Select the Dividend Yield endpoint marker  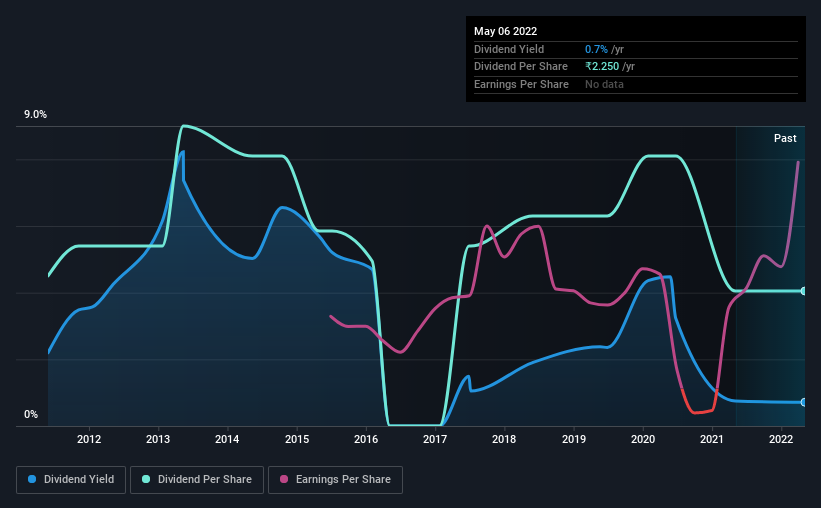pyautogui.click(x=803, y=402)
